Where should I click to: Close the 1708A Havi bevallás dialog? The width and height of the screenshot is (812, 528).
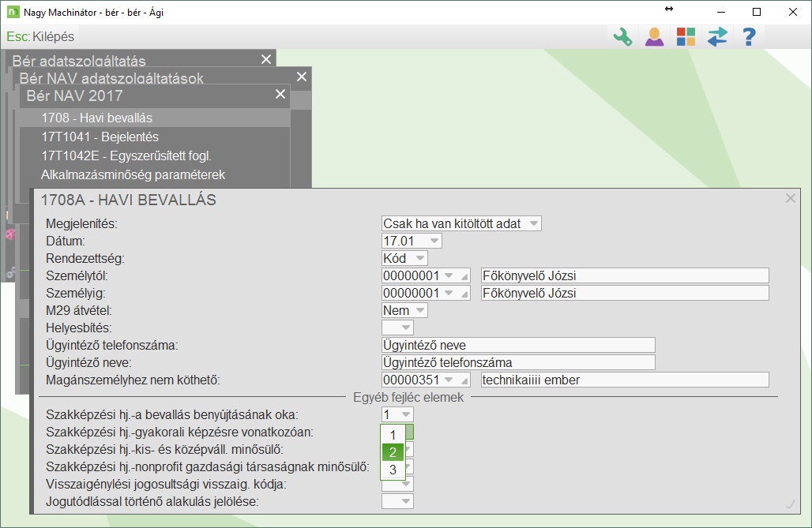tap(790, 198)
